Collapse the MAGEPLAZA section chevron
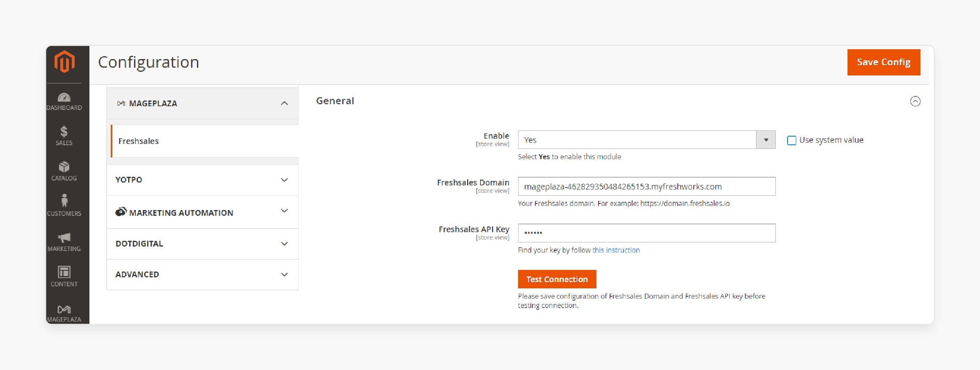The width and height of the screenshot is (980, 370). 284,103
